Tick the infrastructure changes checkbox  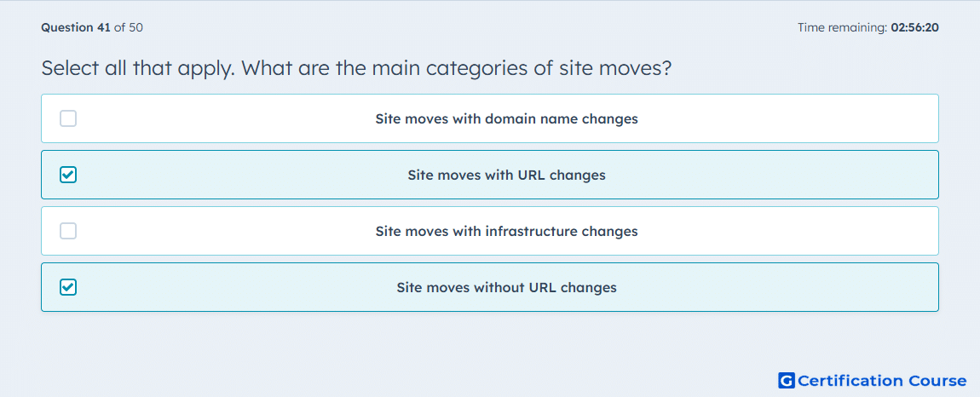click(x=68, y=231)
